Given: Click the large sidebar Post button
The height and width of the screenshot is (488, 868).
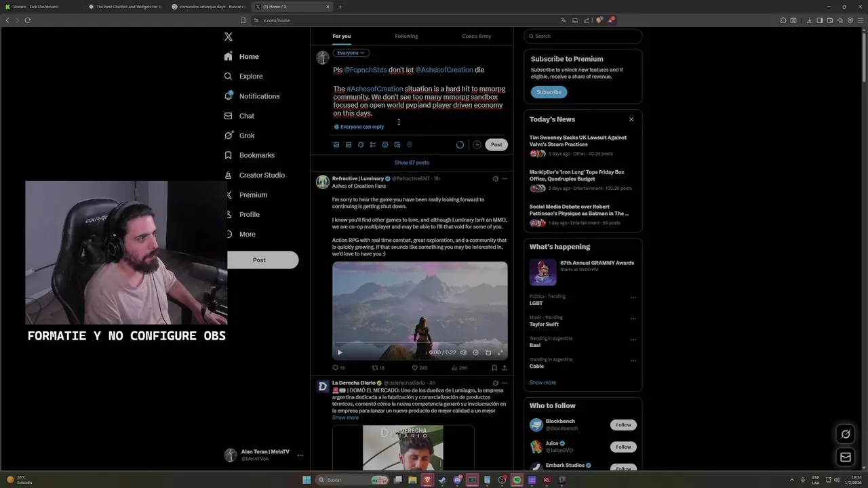Looking at the screenshot, I should tap(262, 260).
